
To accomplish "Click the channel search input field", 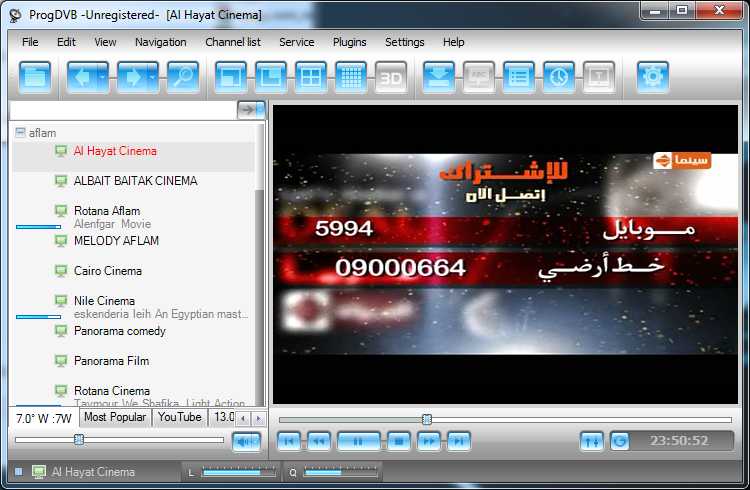I will [x=123, y=111].
